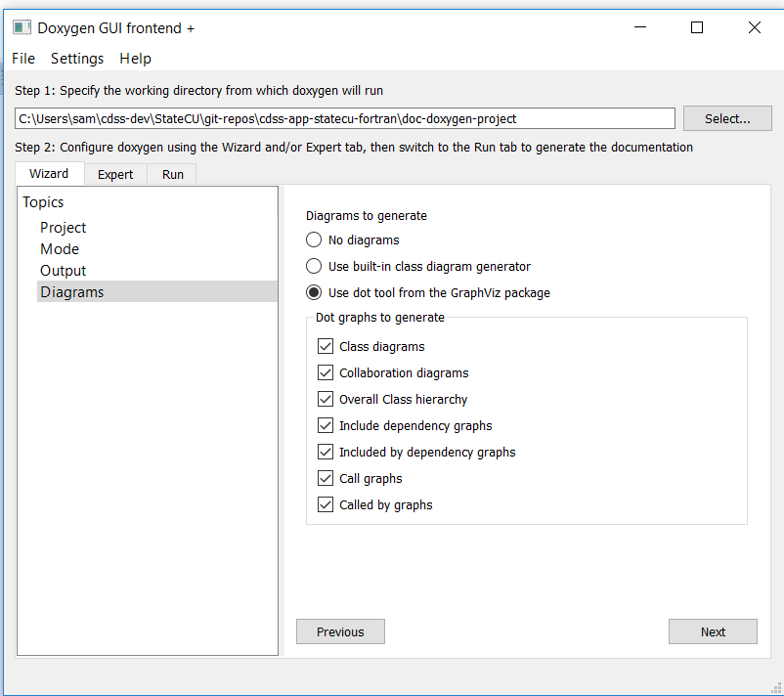This screenshot has height=696, width=784.
Task: Uncheck Included by dependency graphs
Action: coord(326,452)
